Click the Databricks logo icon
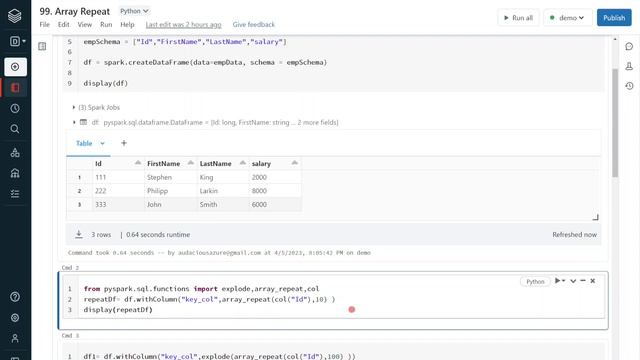640x360 pixels. click(15, 16)
